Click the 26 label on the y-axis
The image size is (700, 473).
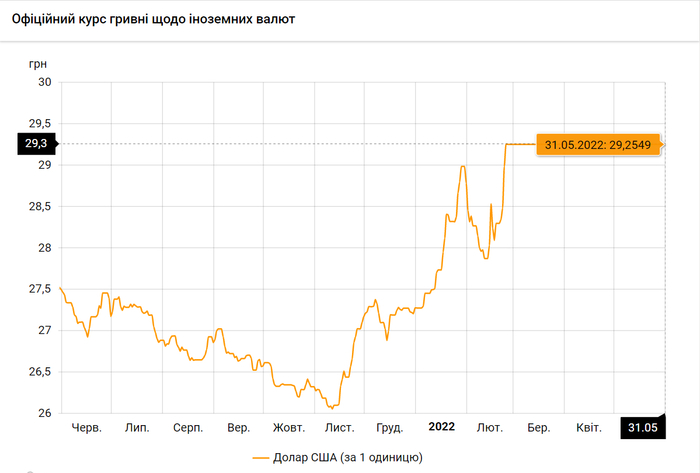coord(45,413)
